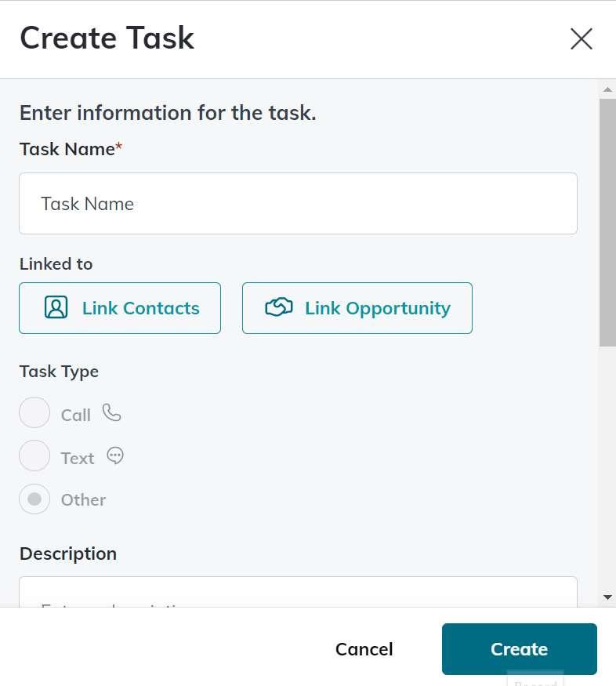This screenshot has height=686, width=616.
Task: Click the handshake icon on Link Opportunity
Action: pyautogui.click(x=279, y=308)
